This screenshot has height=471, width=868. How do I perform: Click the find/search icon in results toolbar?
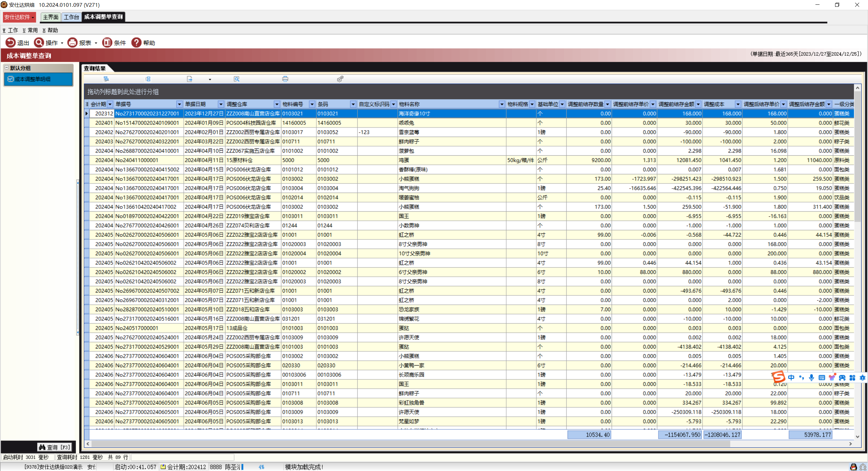click(x=237, y=79)
